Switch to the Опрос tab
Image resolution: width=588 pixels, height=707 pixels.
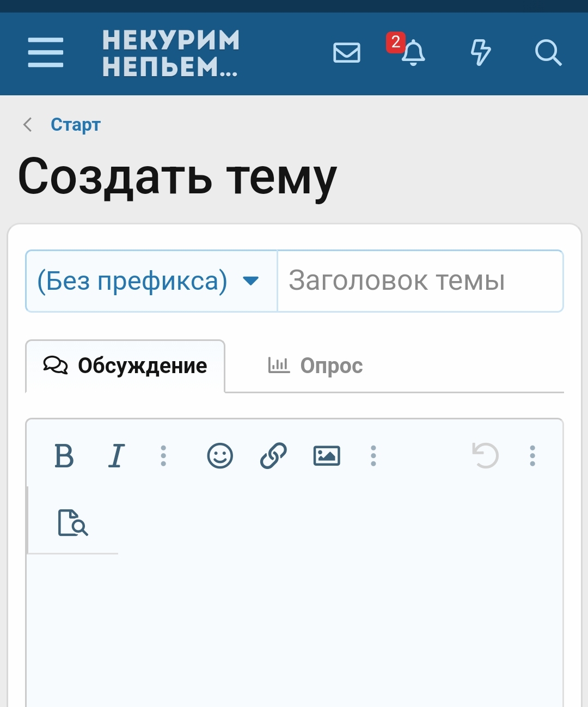point(316,366)
